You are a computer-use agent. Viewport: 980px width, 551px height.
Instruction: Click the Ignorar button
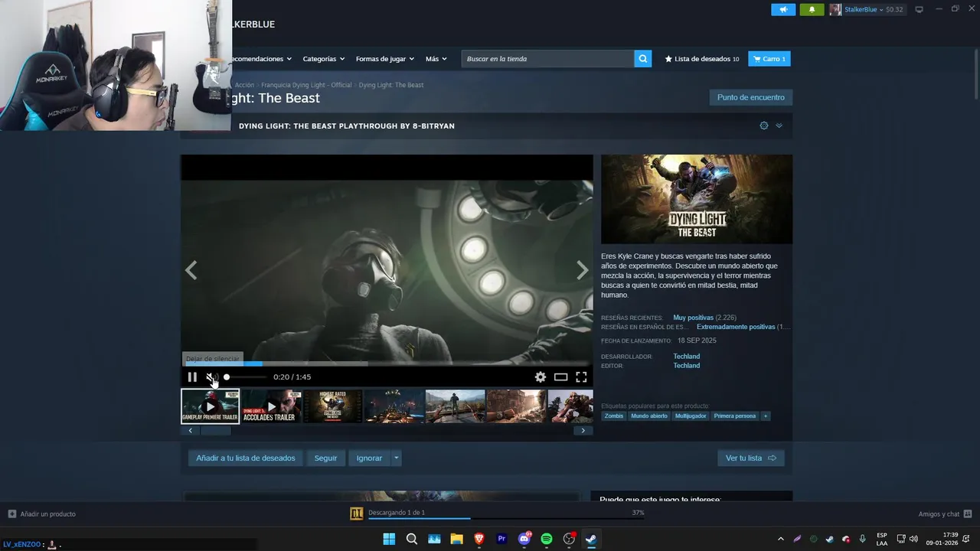coord(369,458)
